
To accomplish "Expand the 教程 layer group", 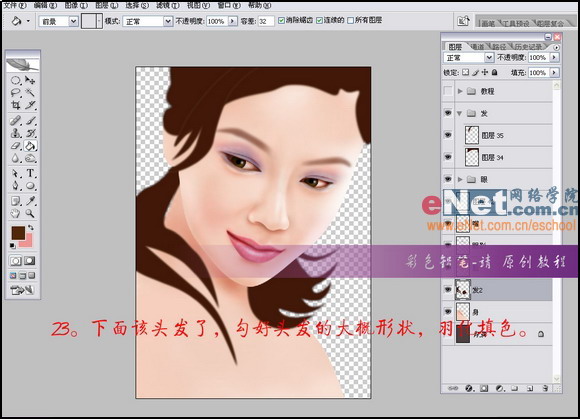I will [x=460, y=91].
